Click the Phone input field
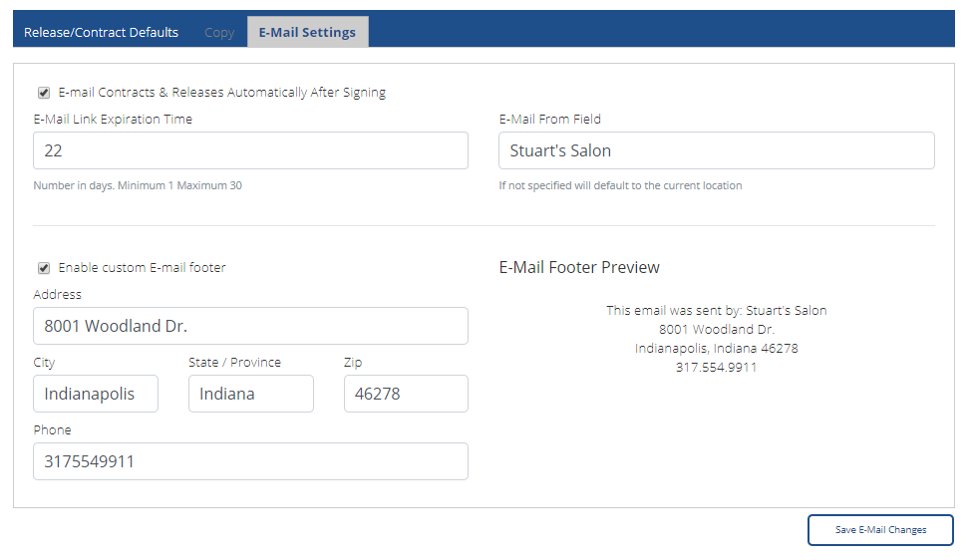Viewport: 970px width, 560px height. [x=250, y=461]
